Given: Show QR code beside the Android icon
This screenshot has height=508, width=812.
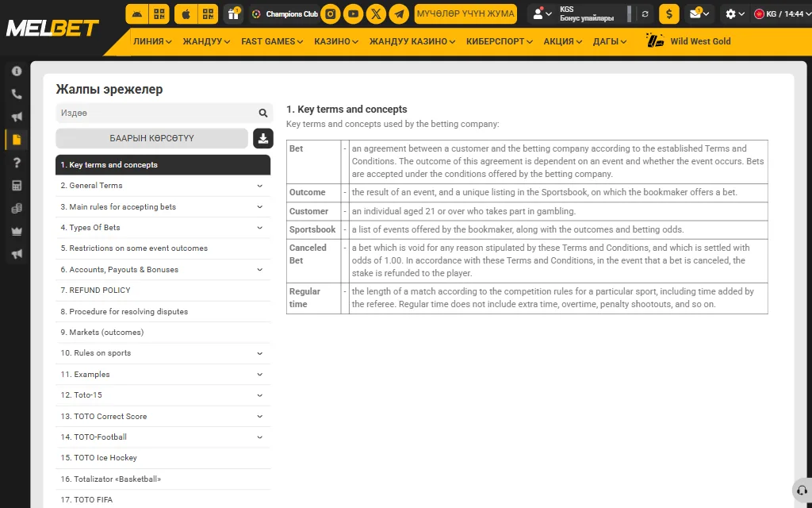Looking at the screenshot, I should [159, 14].
